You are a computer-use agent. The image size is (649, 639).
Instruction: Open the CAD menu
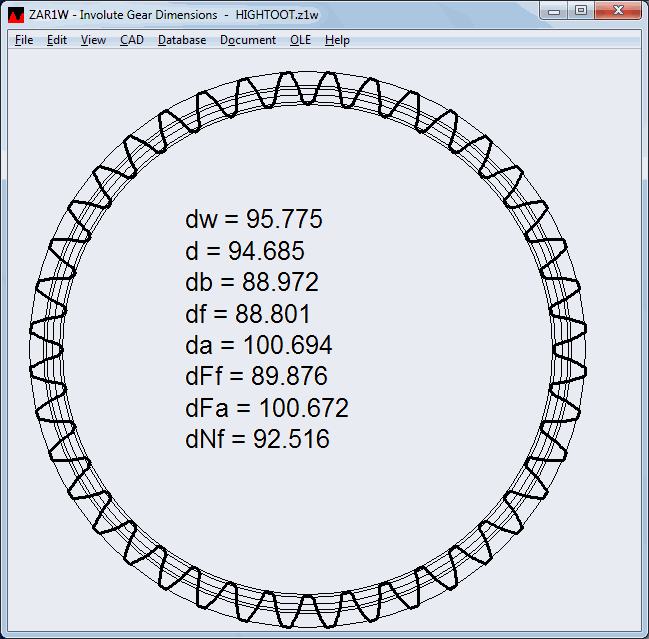tap(131, 40)
